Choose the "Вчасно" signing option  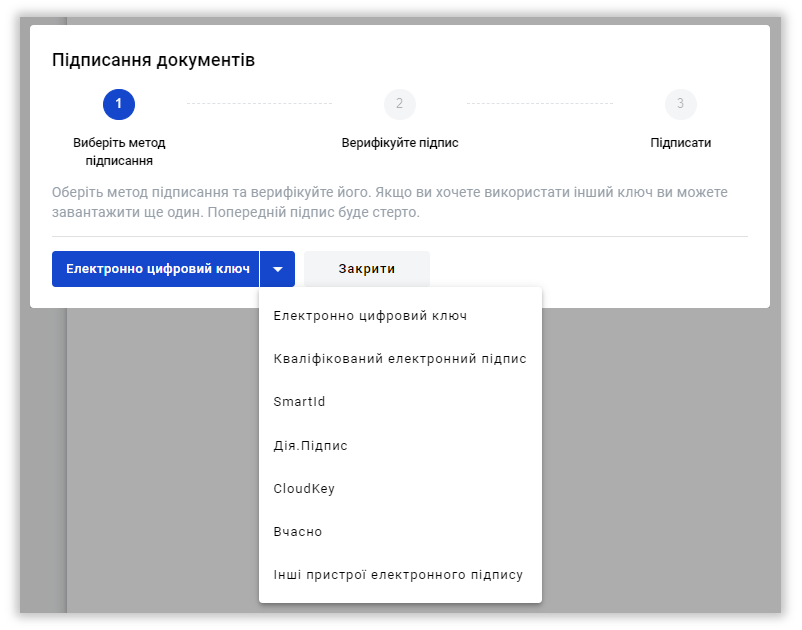[x=298, y=532]
